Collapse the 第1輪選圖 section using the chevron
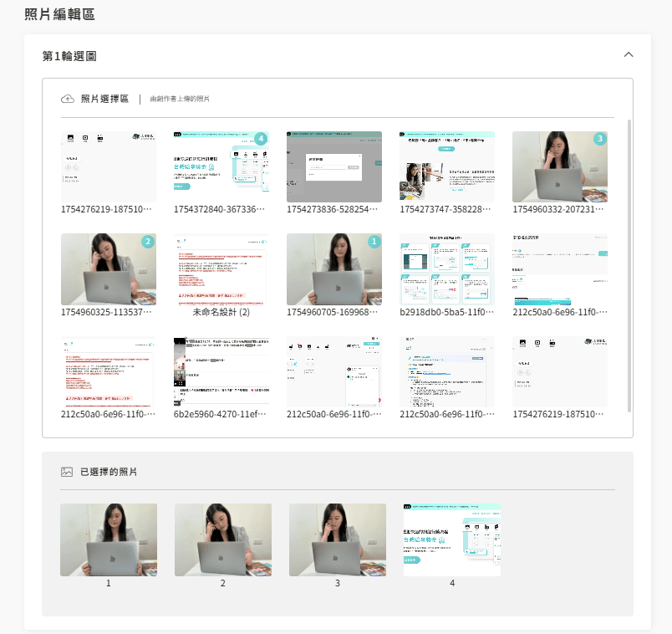Image resolution: width=672 pixels, height=634 pixels. (x=629, y=55)
